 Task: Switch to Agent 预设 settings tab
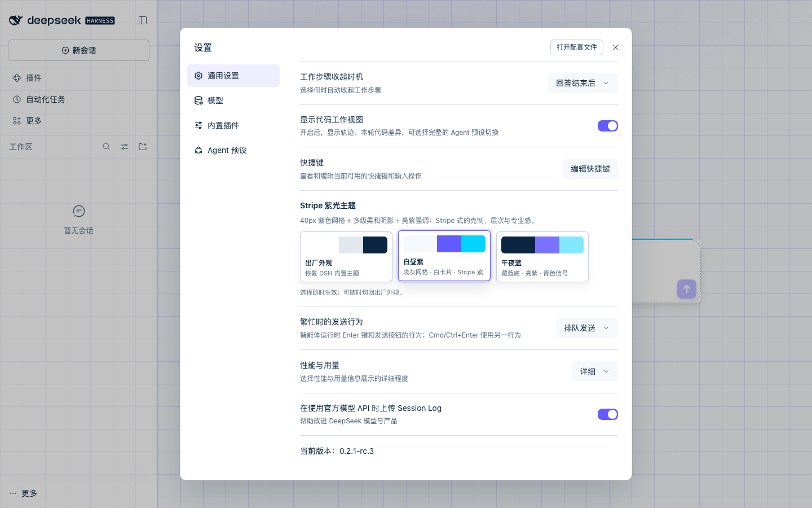(233, 150)
